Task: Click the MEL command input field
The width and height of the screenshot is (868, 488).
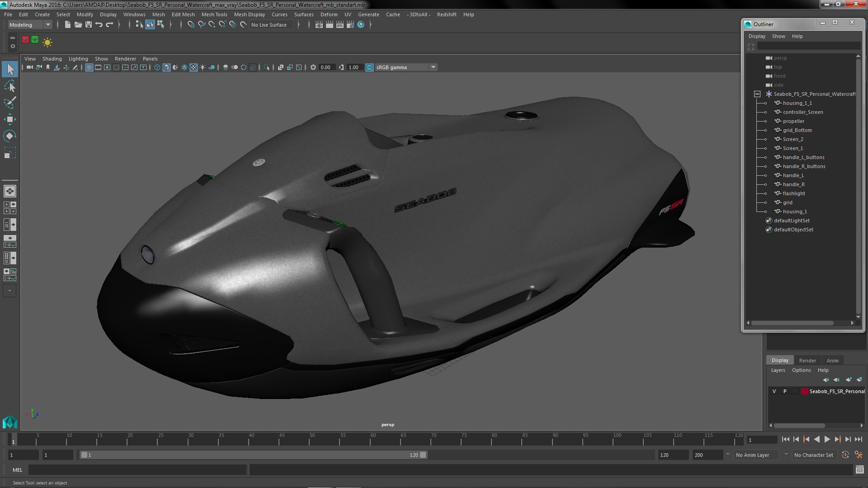Action: coord(137,470)
